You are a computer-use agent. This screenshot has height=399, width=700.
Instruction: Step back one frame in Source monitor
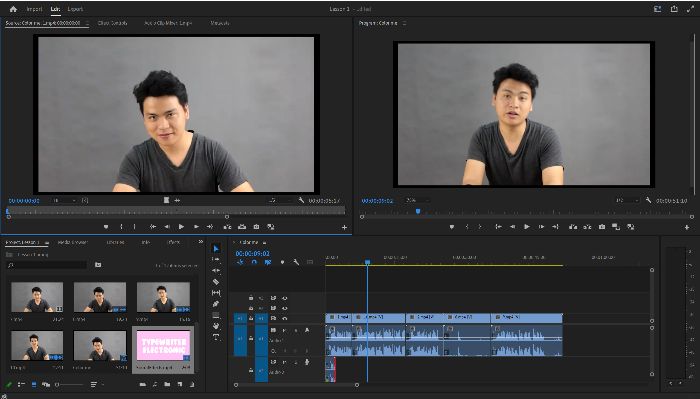coord(167,227)
